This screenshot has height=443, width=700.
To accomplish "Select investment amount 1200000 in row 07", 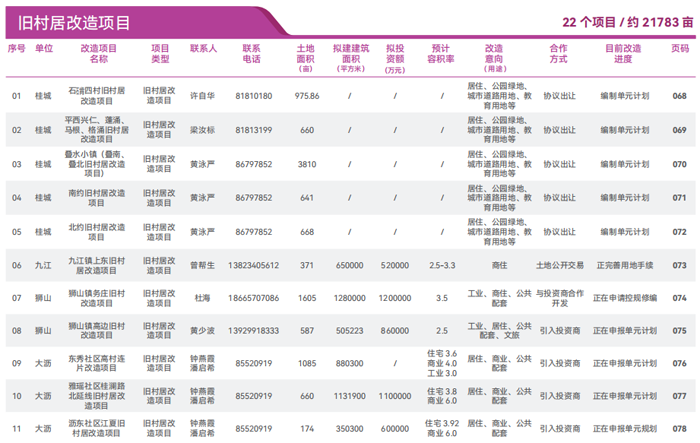I will [395, 298].
